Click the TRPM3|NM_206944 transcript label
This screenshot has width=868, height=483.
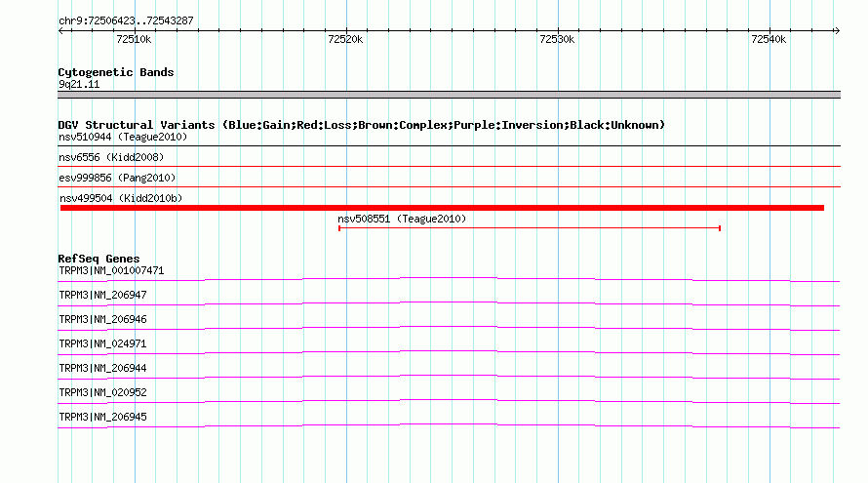click(103, 368)
